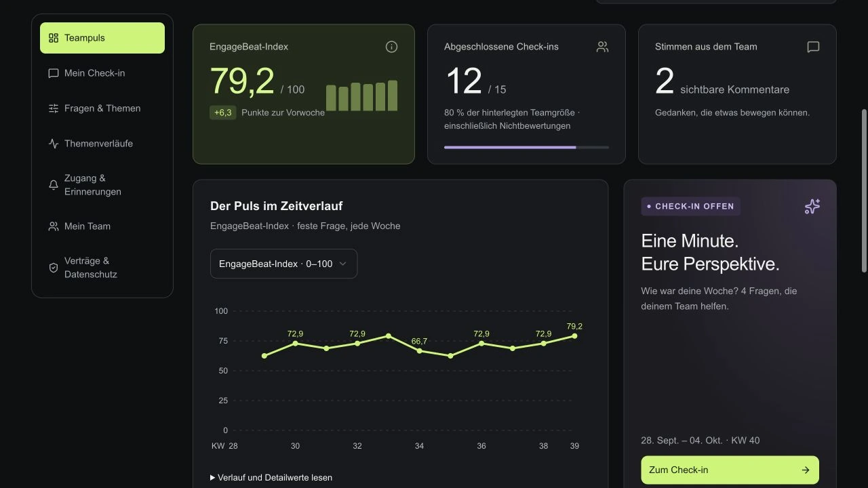Click the page's vertical scrollbar thumb

pyautogui.click(x=863, y=191)
